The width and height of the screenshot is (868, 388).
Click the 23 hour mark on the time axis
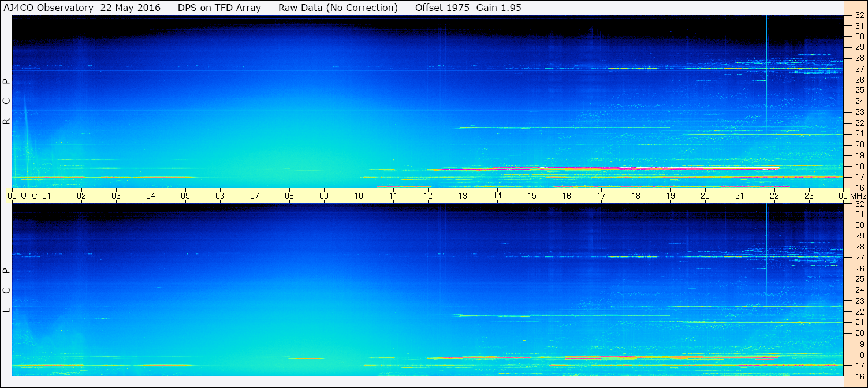[809, 196]
